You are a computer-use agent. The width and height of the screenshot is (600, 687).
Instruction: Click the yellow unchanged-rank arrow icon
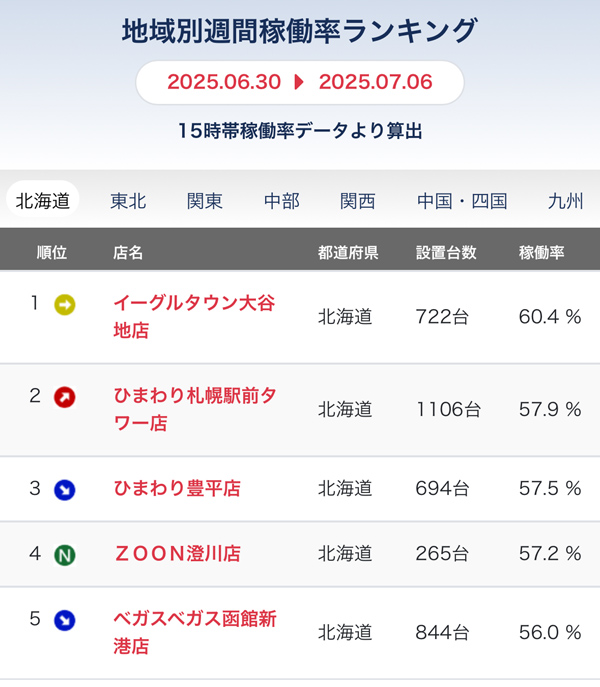[x=64, y=305]
